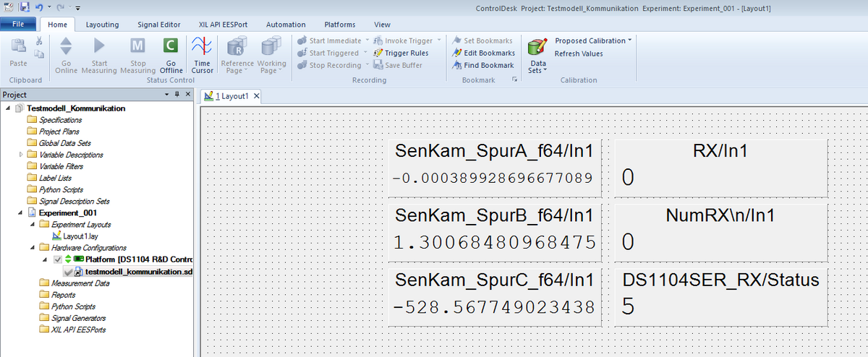Toggle the Platform DS1104 checkbox

pos(58,259)
